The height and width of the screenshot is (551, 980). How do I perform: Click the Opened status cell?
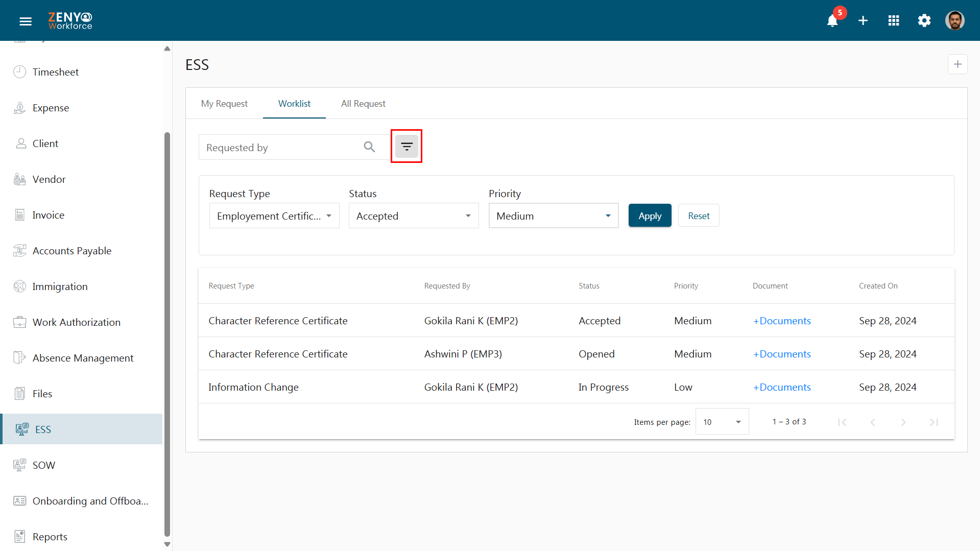596,354
